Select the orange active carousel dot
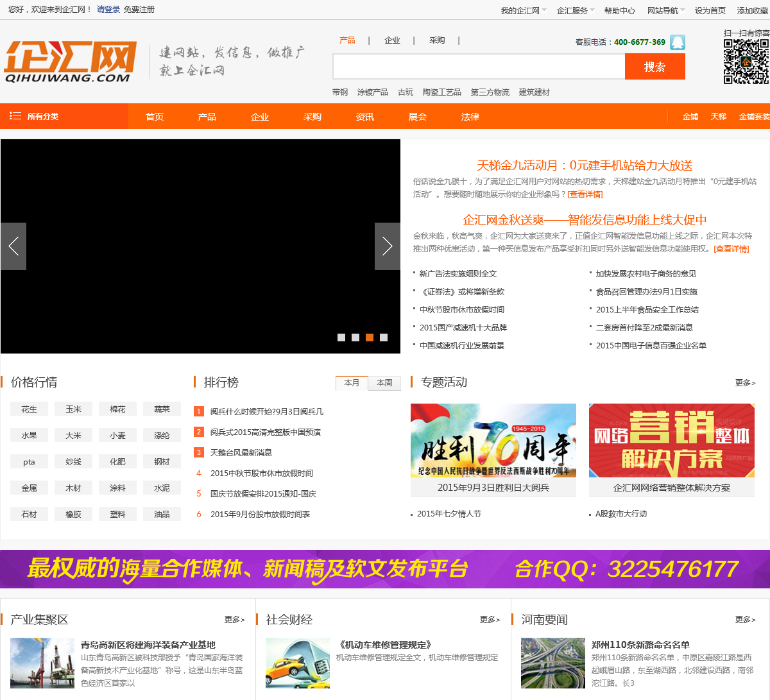This screenshot has width=770, height=700. (x=370, y=337)
